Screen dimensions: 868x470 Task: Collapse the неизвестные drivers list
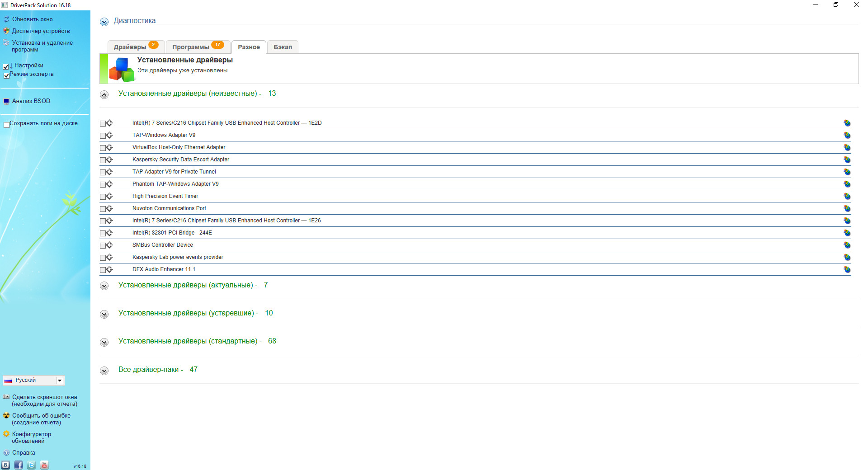click(x=104, y=94)
